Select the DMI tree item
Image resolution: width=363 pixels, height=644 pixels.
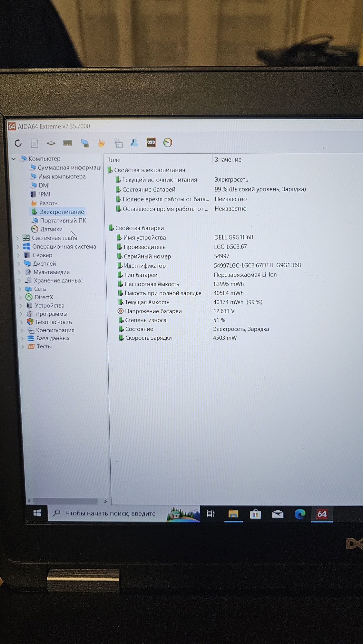pos(40,185)
